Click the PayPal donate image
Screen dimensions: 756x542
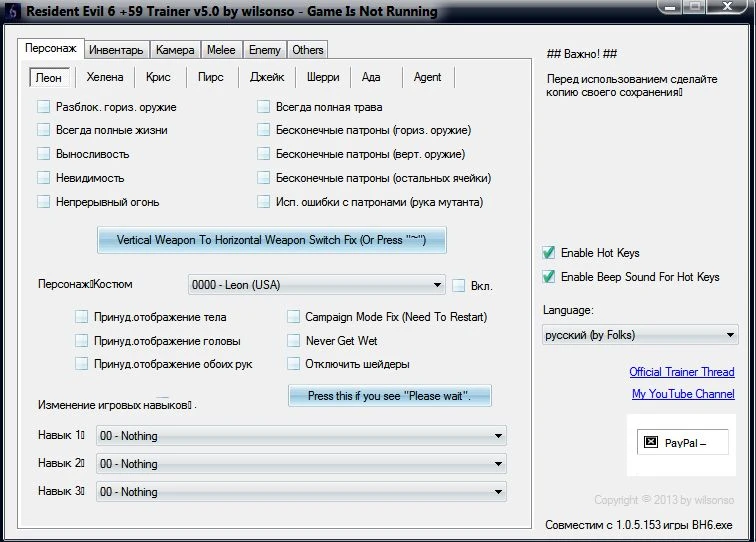click(684, 442)
